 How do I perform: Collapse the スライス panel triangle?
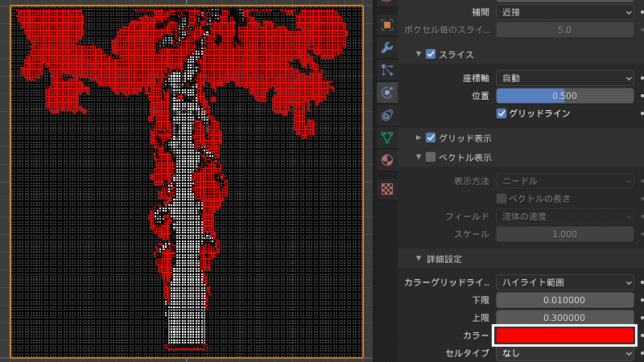click(418, 54)
